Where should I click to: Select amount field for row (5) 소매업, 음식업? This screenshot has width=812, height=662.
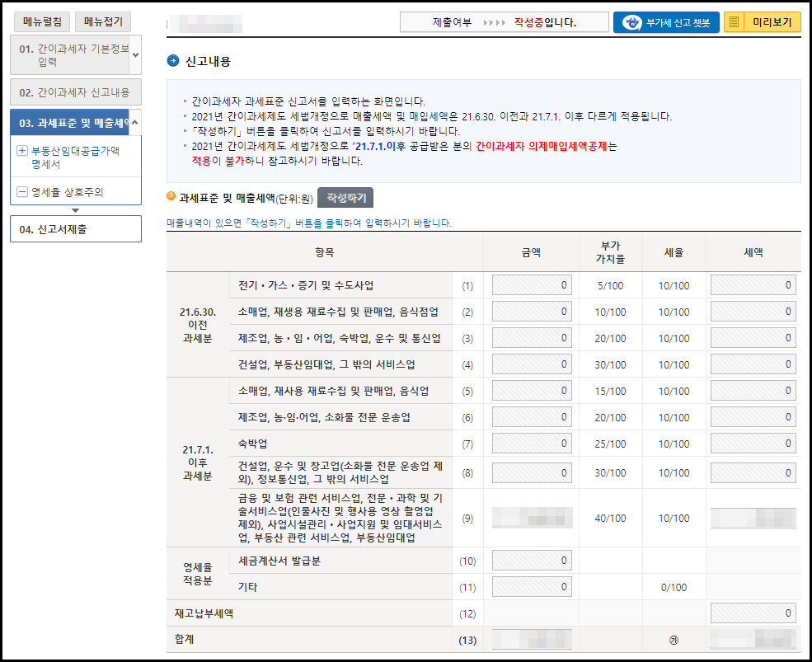click(x=532, y=391)
